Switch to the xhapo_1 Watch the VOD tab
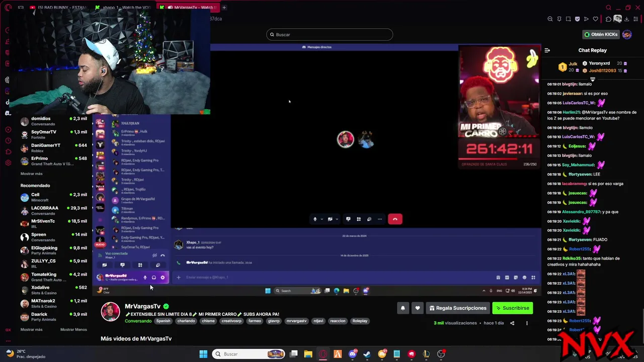 tap(124, 8)
